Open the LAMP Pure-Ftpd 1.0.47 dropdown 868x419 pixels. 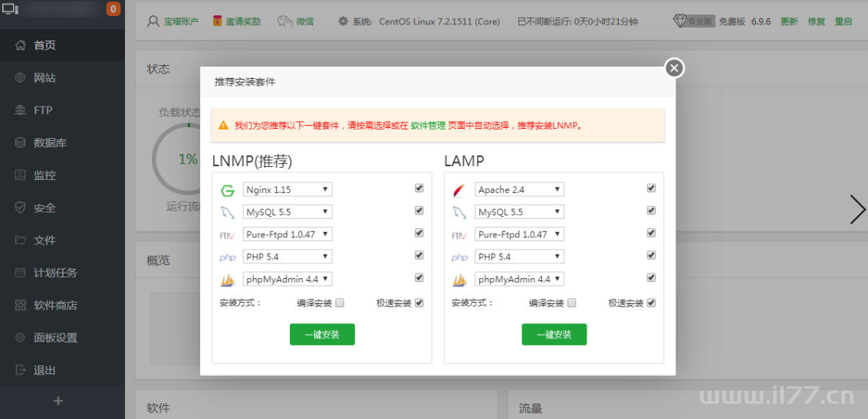point(519,234)
